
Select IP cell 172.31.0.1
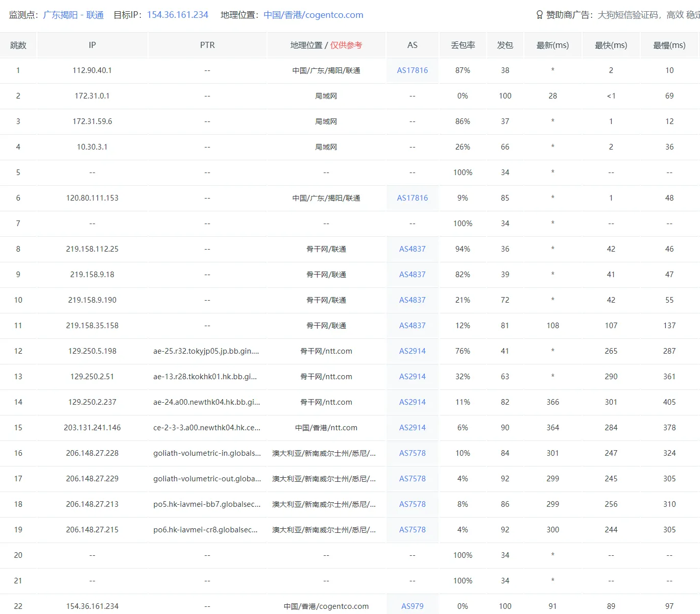pyautogui.click(x=92, y=96)
